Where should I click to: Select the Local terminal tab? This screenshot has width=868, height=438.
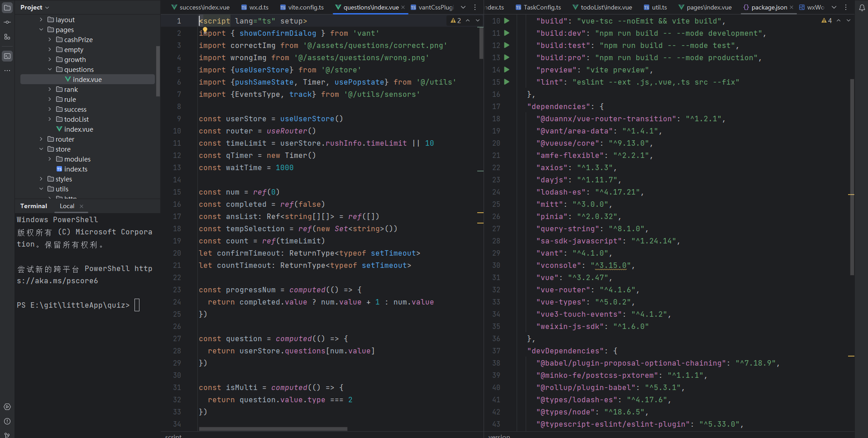click(x=67, y=206)
